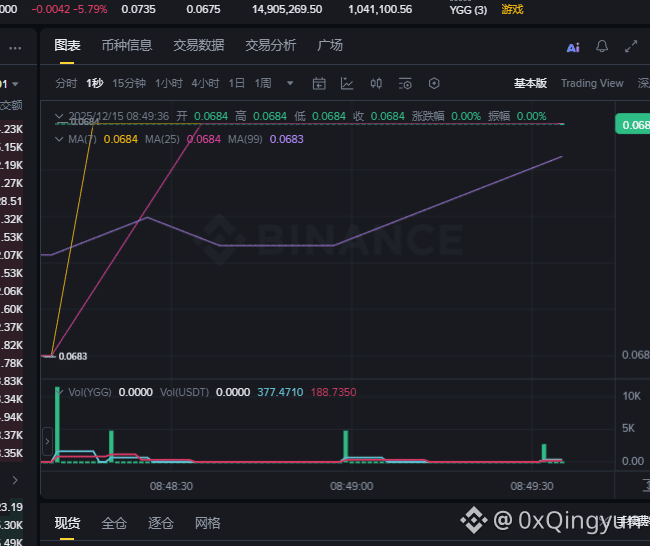This screenshot has height=546, width=650.
Task: Click the MA(7) value 0.0684
Action: (x=121, y=139)
